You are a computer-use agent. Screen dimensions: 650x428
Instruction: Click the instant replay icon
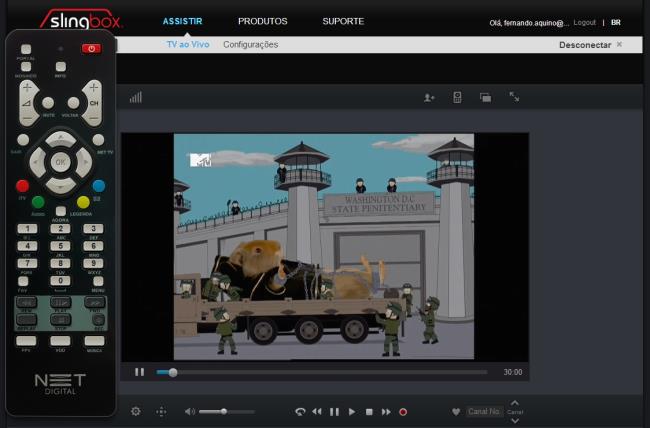tap(300, 411)
